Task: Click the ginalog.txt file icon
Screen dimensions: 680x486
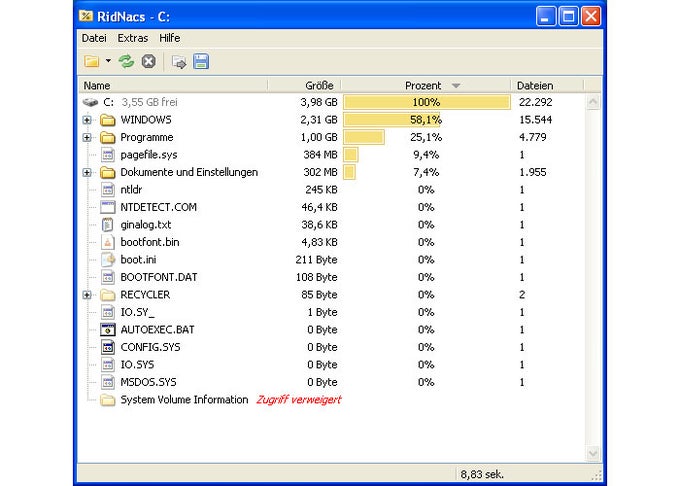Action: click(x=108, y=225)
